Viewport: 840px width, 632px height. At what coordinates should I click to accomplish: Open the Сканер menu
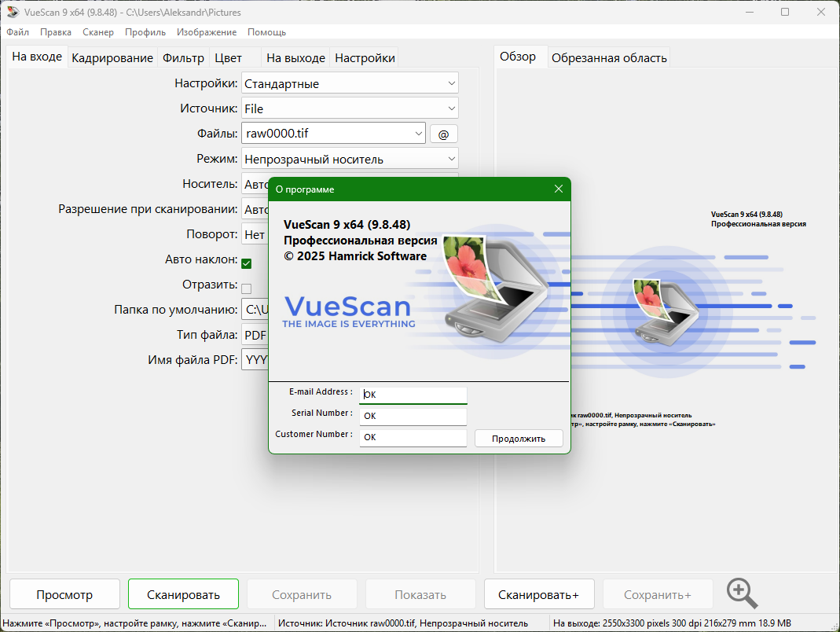point(98,32)
